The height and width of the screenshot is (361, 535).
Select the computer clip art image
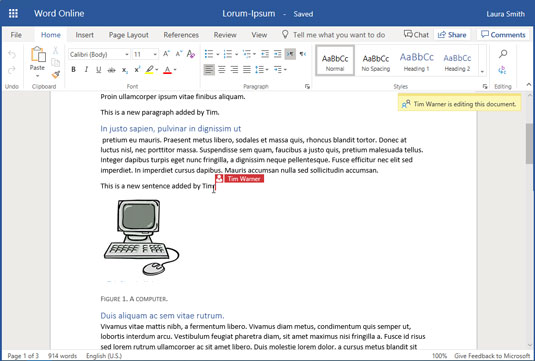[141, 237]
